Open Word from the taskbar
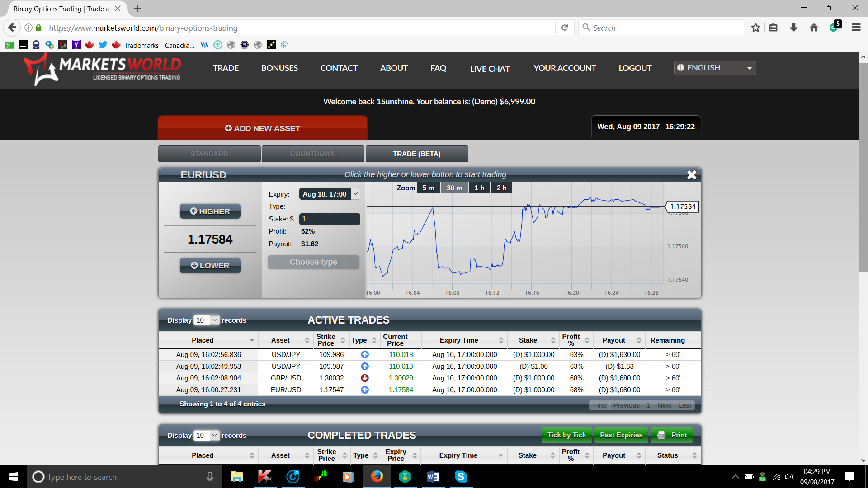 [x=433, y=477]
